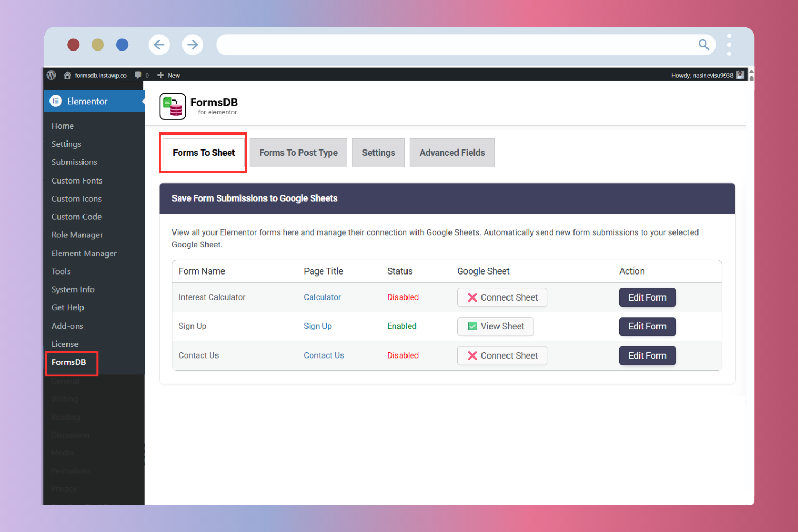Click the WordPress logo in the admin bar

click(51, 75)
